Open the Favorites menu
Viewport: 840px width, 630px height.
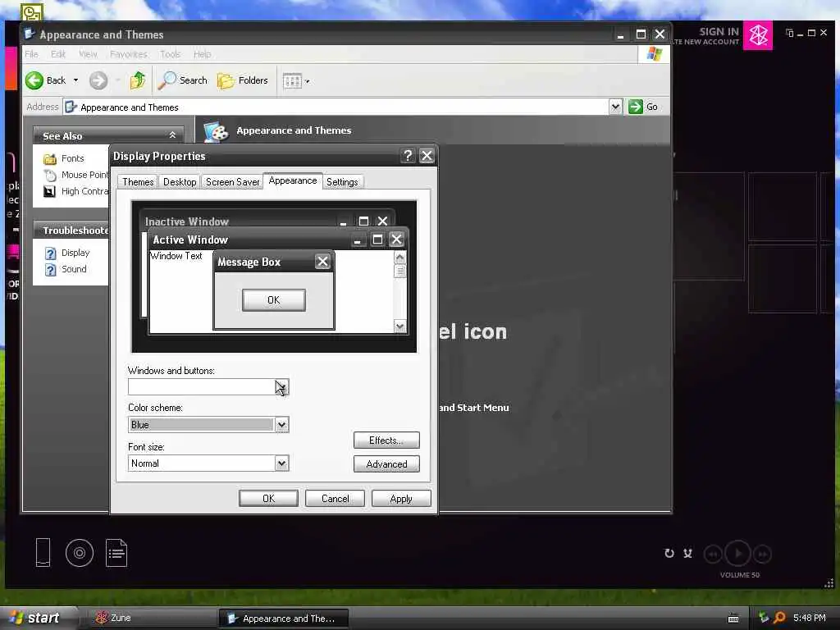pos(129,54)
